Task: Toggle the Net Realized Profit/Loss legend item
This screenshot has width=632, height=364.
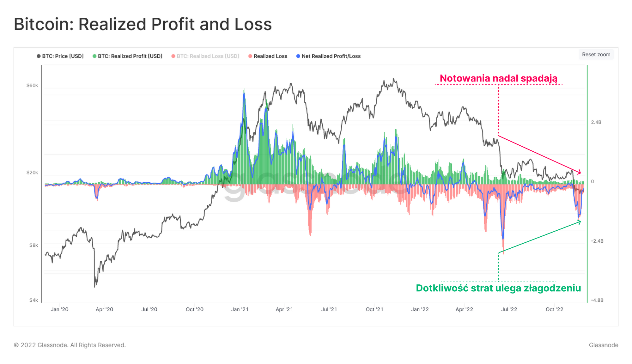Action: tap(331, 56)
